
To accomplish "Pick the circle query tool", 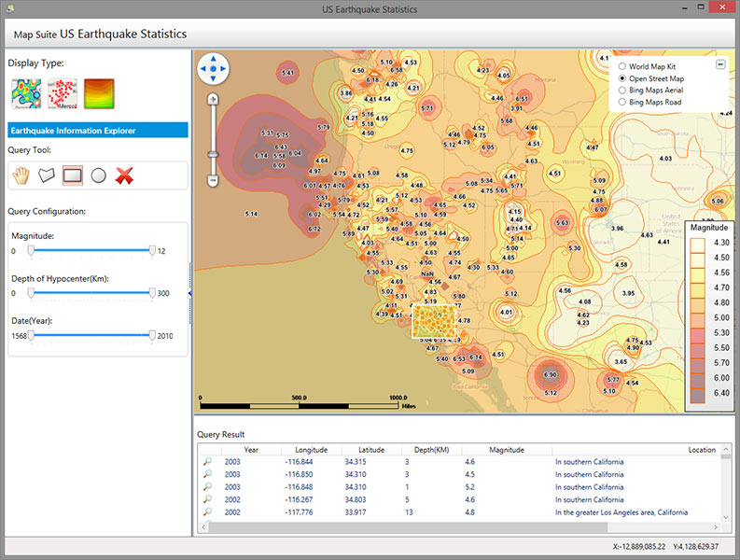I will pos(98,175).
